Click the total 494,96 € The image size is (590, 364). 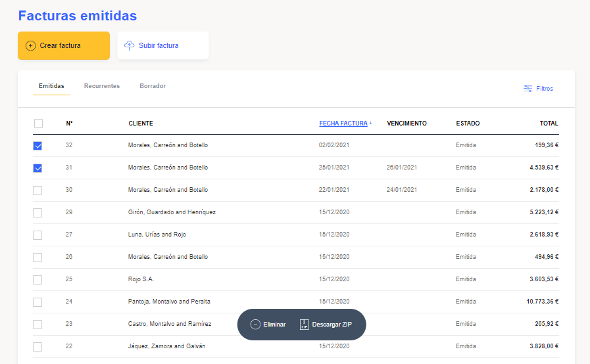point(547,257)
